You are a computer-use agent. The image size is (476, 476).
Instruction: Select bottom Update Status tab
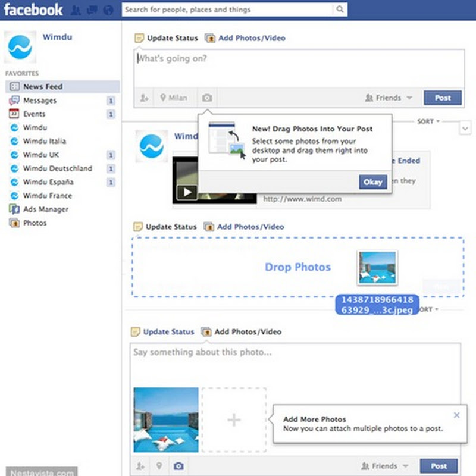tap(162, 332)
